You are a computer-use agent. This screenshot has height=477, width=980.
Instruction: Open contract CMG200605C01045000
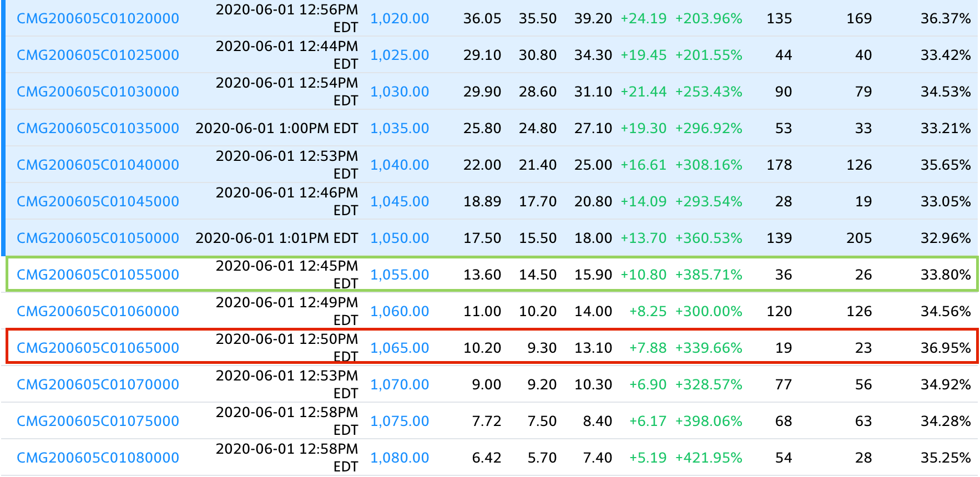(98, 201)
